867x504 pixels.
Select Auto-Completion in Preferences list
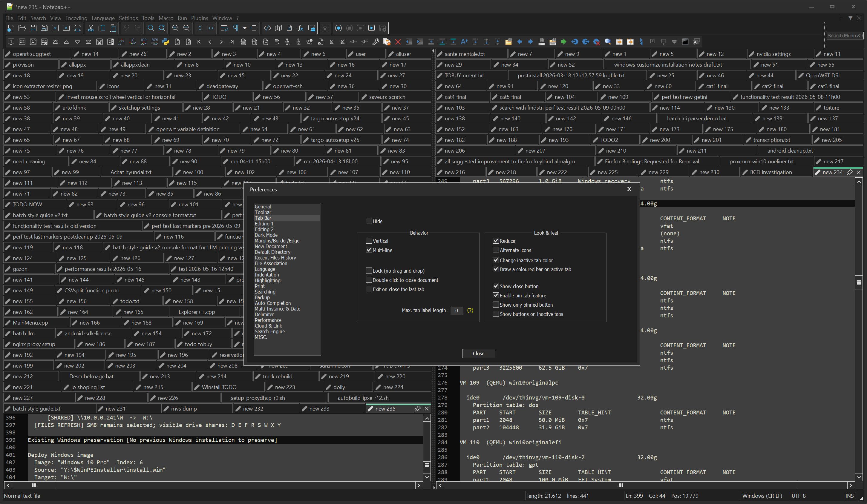tap(272, 303)
